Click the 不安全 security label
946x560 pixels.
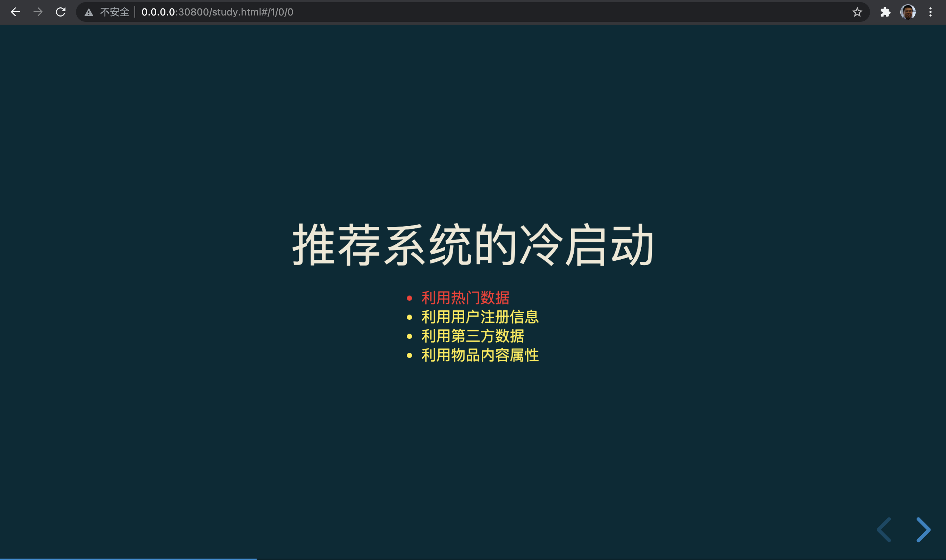114,12
